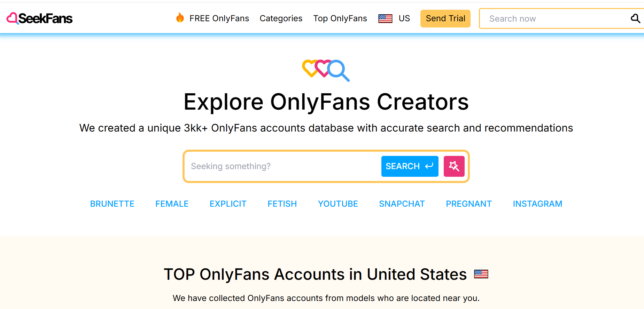Open FREE OnlyFans section
The width and height of the screenshot is (644, 309).
click(219, 18)
